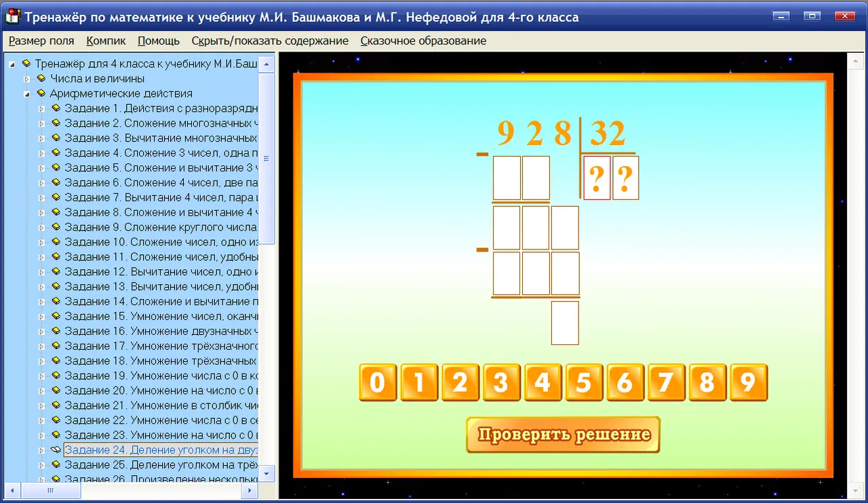Collapse the root Тренажёр для 4 класса node

tap(12, 64)
